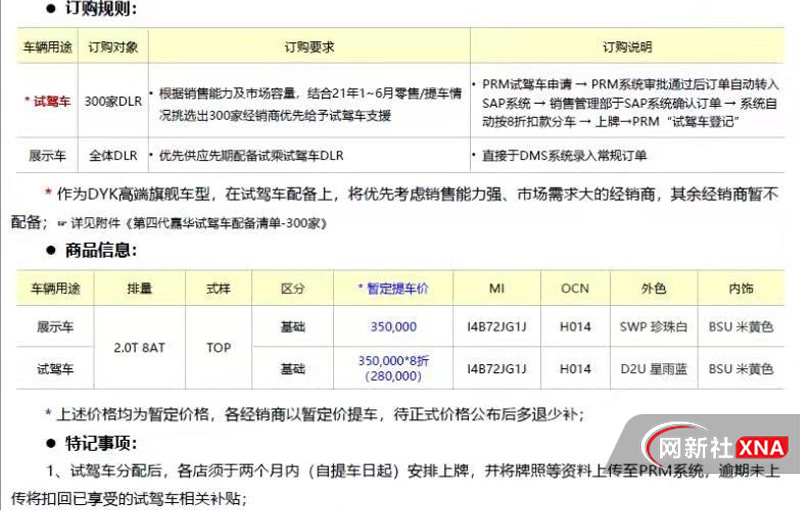Click H014 in the 试驾车 row

coord(575,369)
